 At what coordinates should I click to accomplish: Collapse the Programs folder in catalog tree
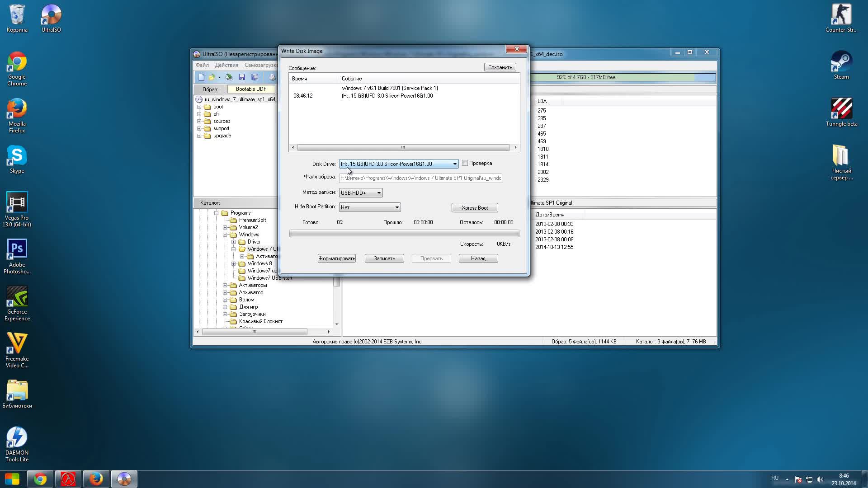pos(216,213)
